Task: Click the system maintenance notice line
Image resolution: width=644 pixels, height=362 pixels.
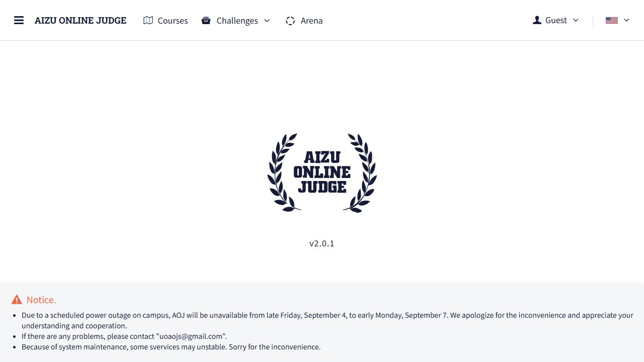Action: [x=171, y=347]
